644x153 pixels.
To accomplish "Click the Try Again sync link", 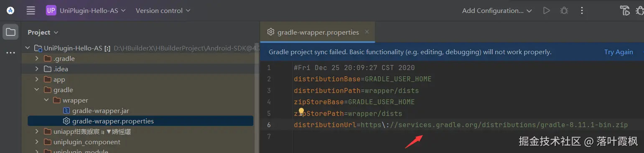I will point(619,52).
